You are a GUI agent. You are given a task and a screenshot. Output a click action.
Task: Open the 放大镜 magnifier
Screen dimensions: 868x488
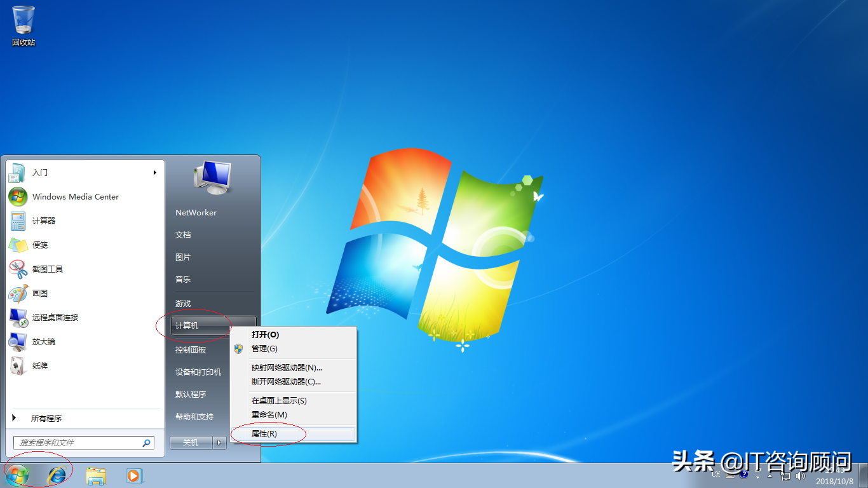85,341
